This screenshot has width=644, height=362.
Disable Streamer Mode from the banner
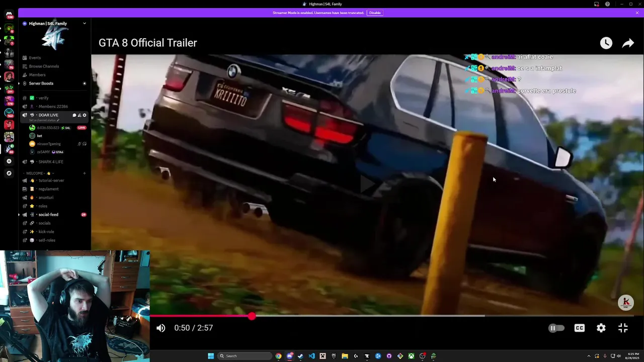click(375, 13)
